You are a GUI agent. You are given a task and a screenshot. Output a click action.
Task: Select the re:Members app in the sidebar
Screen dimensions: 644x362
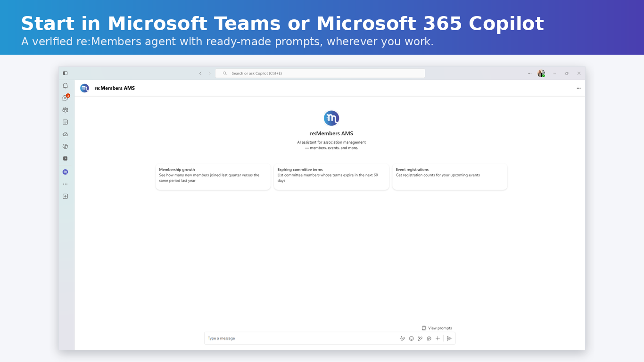[65, 172]
